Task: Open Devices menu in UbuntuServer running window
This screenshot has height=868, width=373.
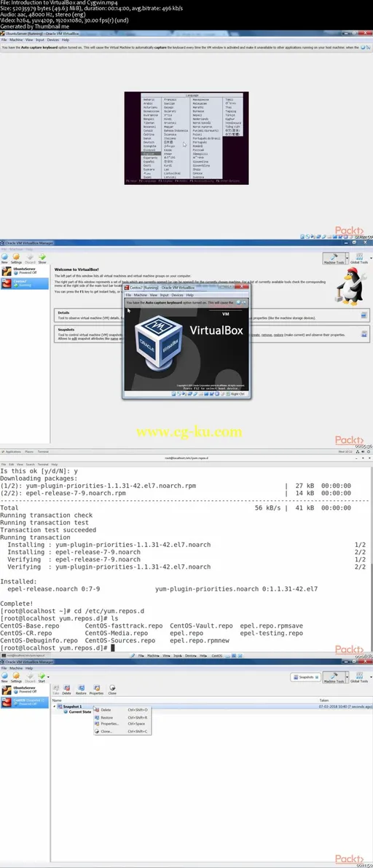Action: coord(53,40)
